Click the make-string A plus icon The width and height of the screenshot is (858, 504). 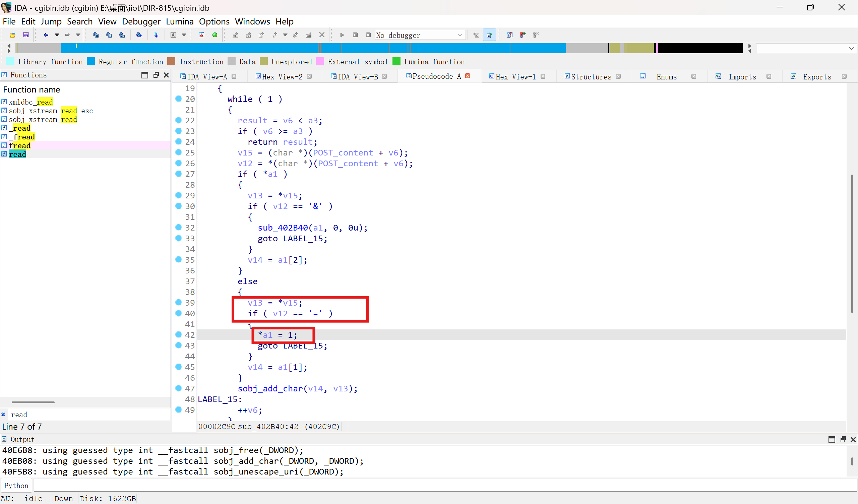pyautogui.click(x=261, y=35)
